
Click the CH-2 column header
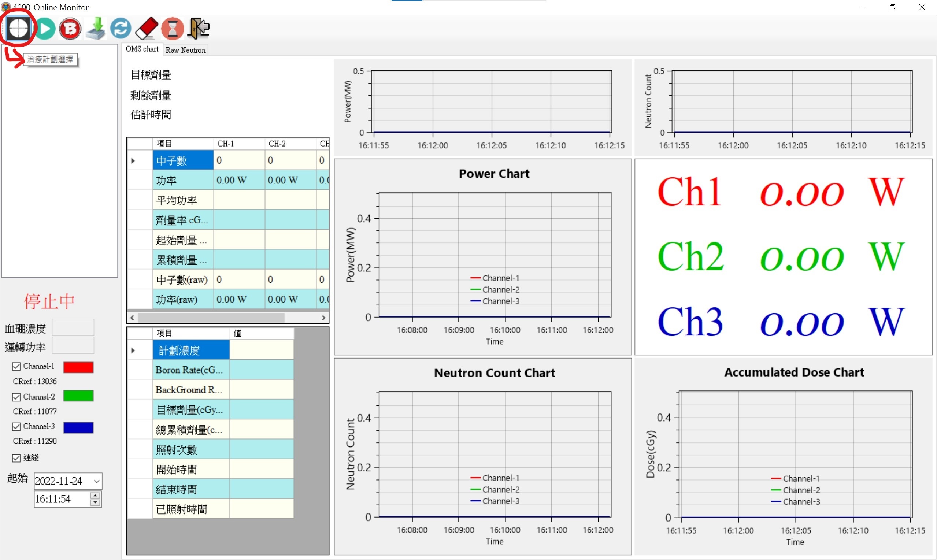tap(290, 144)
